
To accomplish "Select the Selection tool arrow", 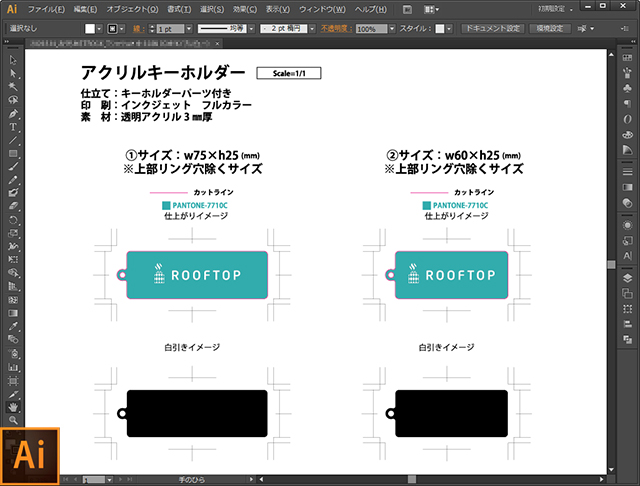I will [x=13, y=60].
